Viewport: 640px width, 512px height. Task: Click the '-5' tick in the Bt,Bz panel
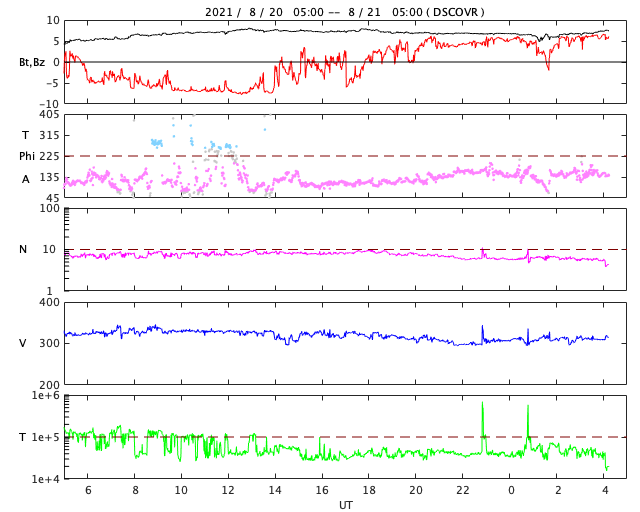53,83
